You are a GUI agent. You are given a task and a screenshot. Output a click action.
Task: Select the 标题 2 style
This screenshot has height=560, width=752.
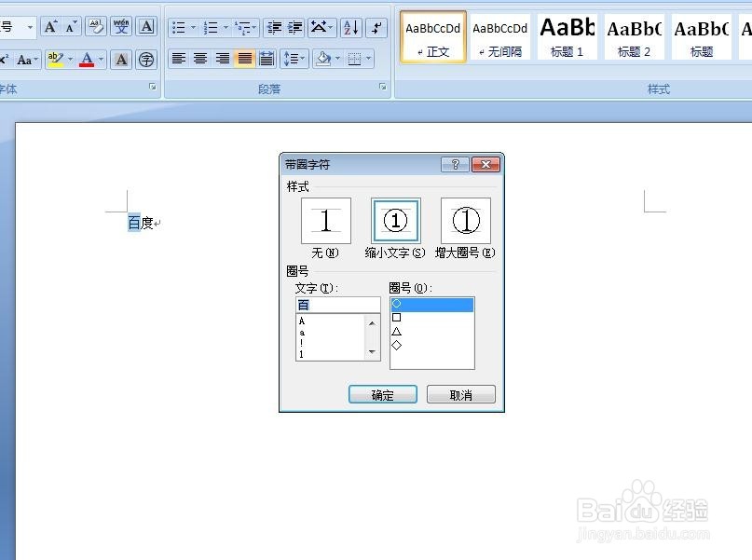click(x=635, y=37)
